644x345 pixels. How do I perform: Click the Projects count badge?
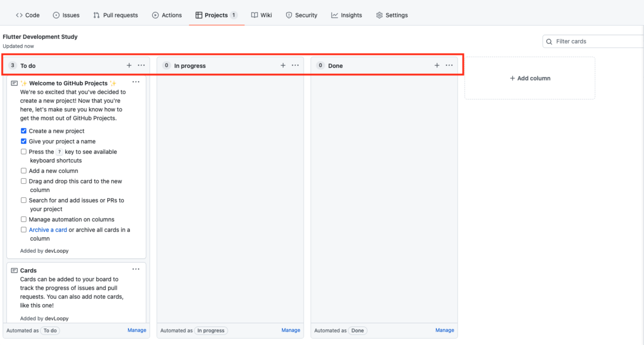(x=234, y=15)
